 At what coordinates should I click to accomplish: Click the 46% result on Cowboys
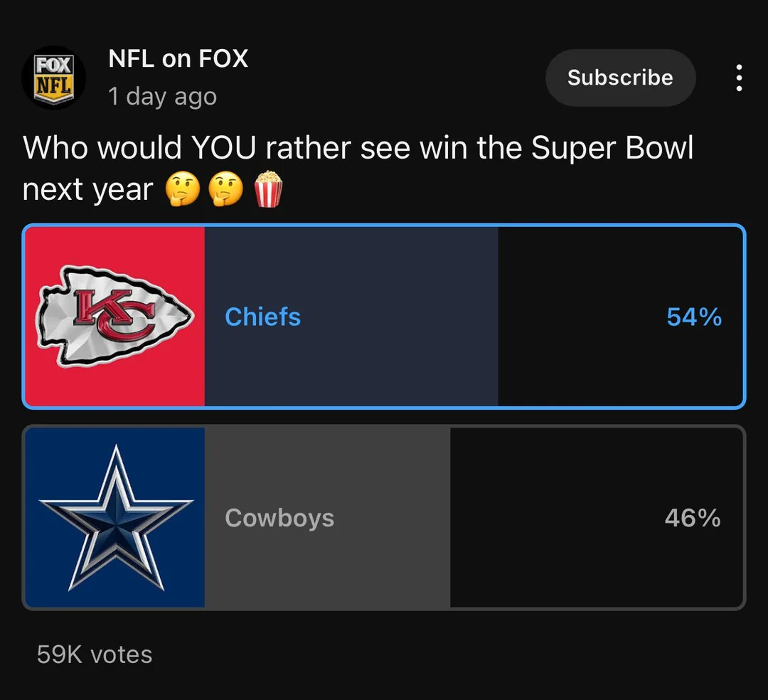click(693, 518)
